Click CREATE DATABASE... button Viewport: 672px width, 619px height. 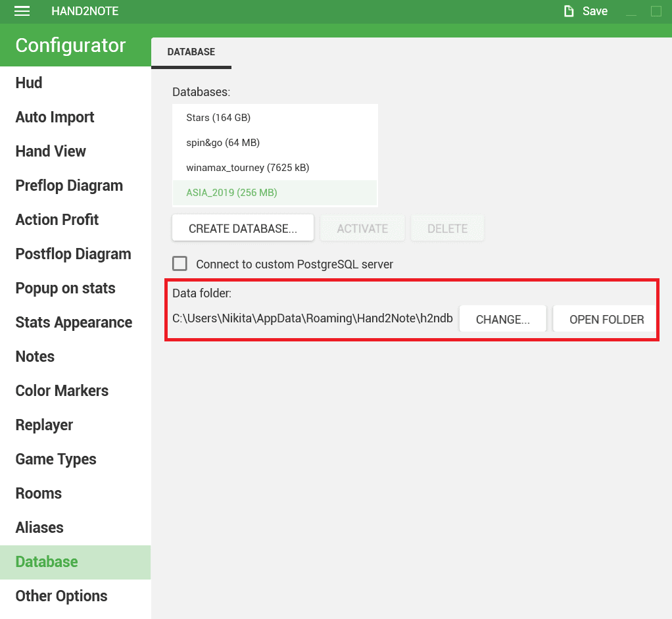pos(243,228)
